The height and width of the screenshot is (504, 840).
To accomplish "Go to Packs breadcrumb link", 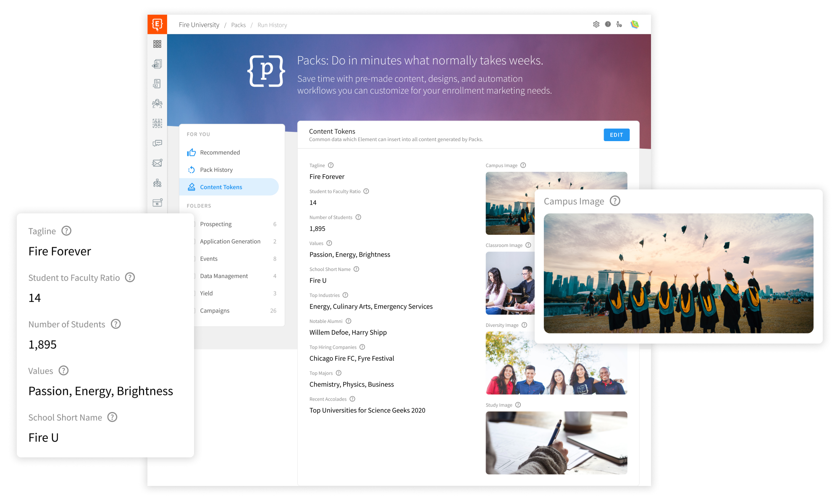I will pos(238,25).
